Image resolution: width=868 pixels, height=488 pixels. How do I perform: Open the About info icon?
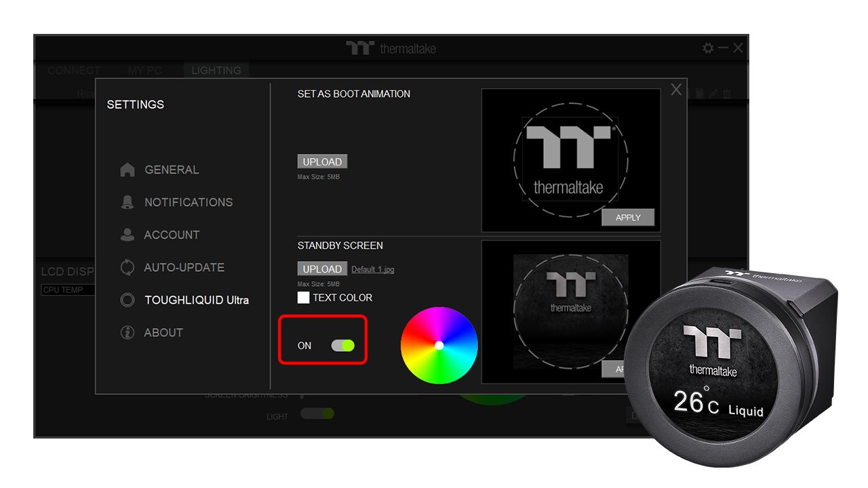(127, 333)
